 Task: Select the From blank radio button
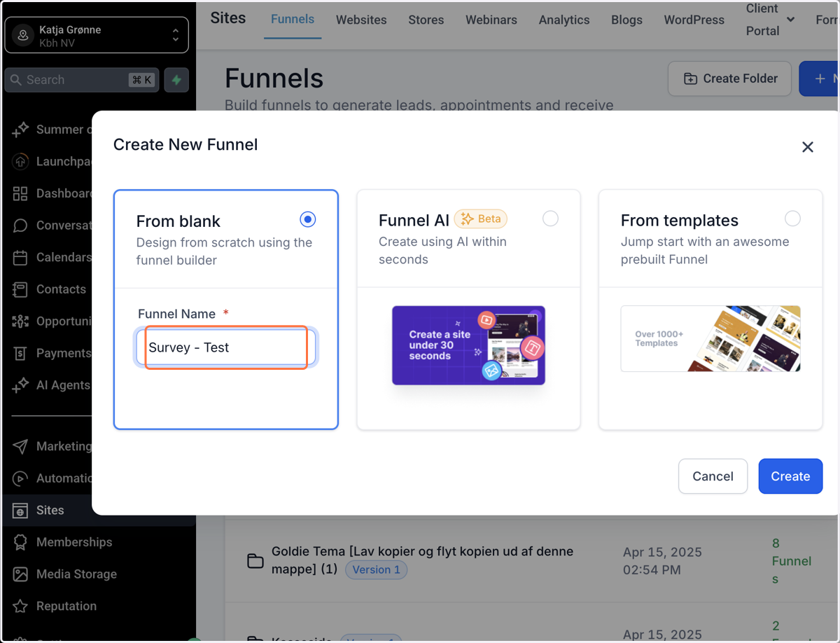point(307,219)
